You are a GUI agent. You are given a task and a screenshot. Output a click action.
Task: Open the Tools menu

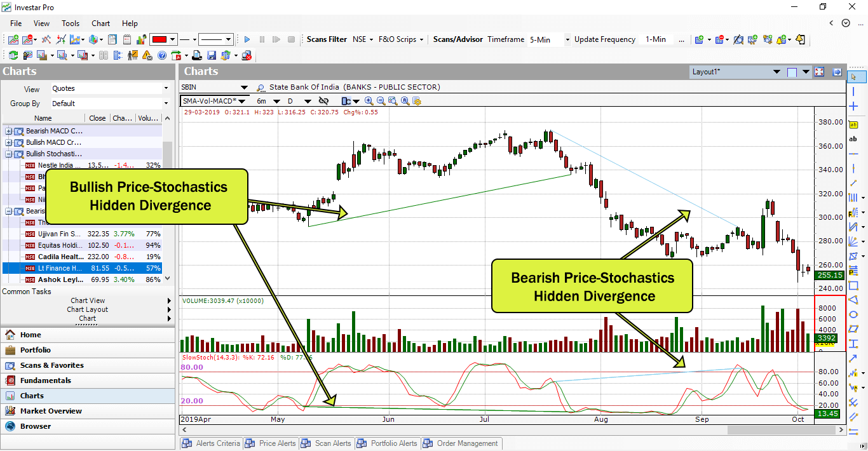(x=71, y=24)
